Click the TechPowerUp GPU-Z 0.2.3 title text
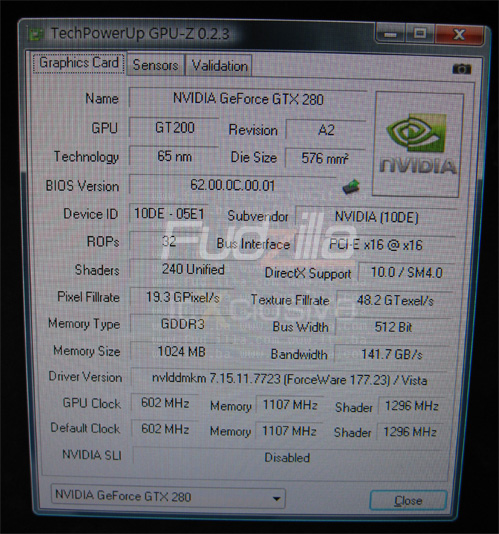 (140, 34)
